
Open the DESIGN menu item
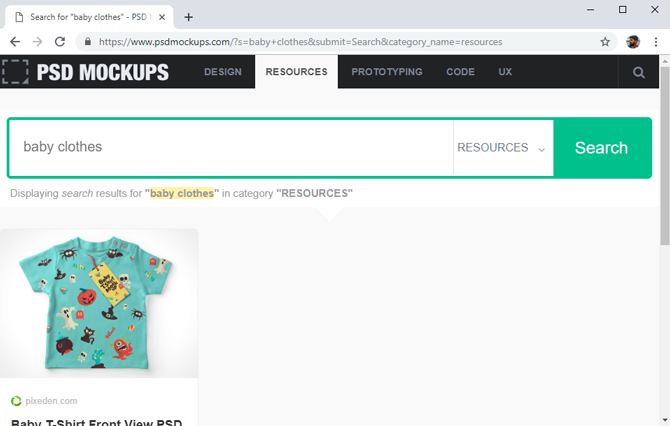coord(223,72)
